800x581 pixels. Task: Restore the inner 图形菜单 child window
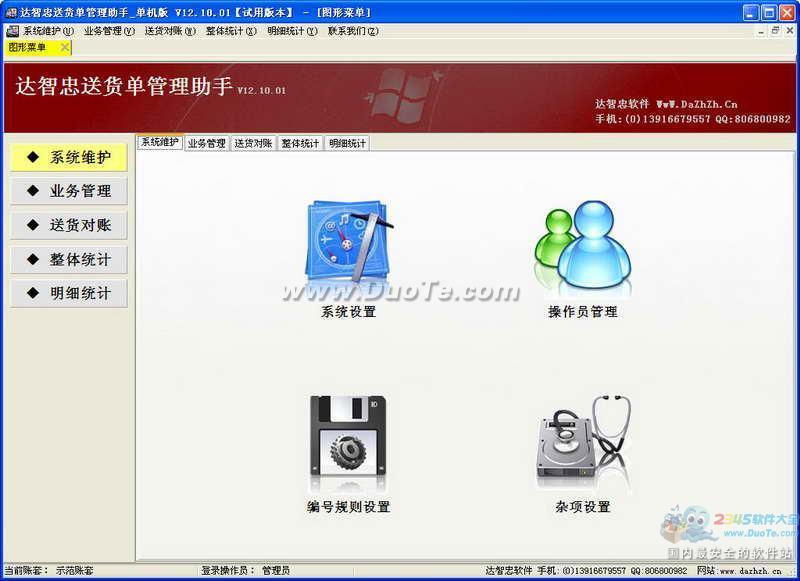coord(775,31)
